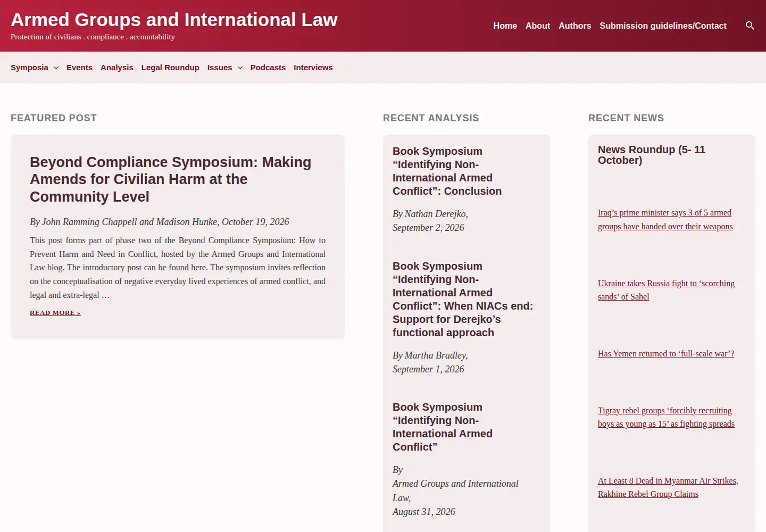This screenshot has width=766, height=532.
Task: Go to the Home page
Action: (x=505, y=26)
